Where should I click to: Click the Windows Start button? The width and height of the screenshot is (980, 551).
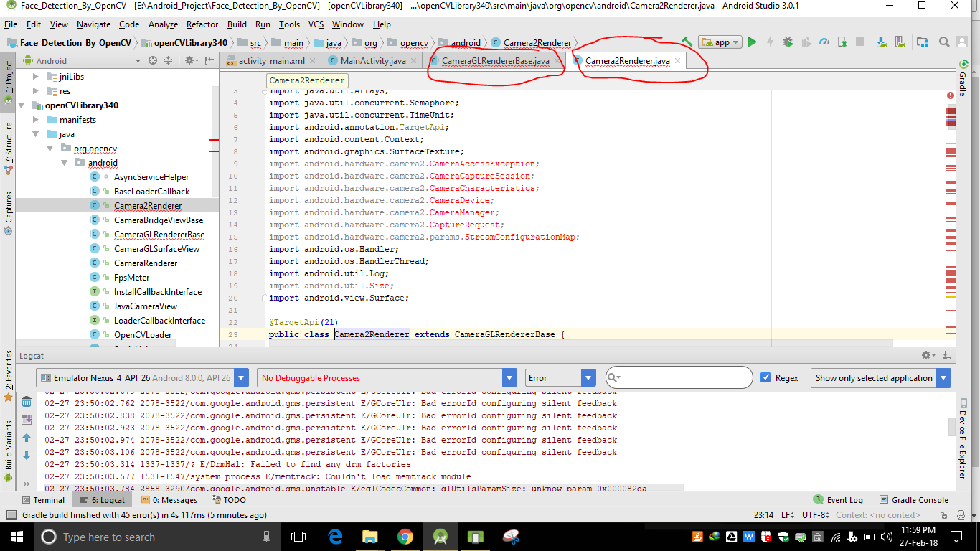pos(16,537)
